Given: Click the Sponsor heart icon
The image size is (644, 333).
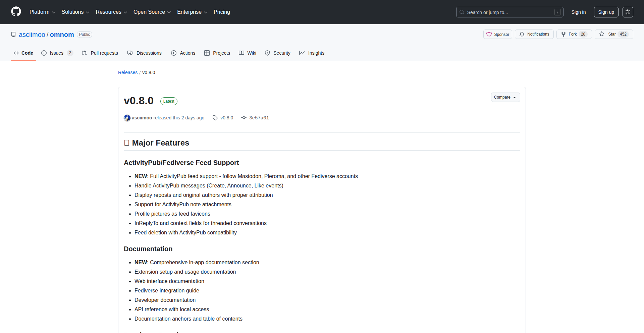Looking at the screenshot, I should coord(490,34).
